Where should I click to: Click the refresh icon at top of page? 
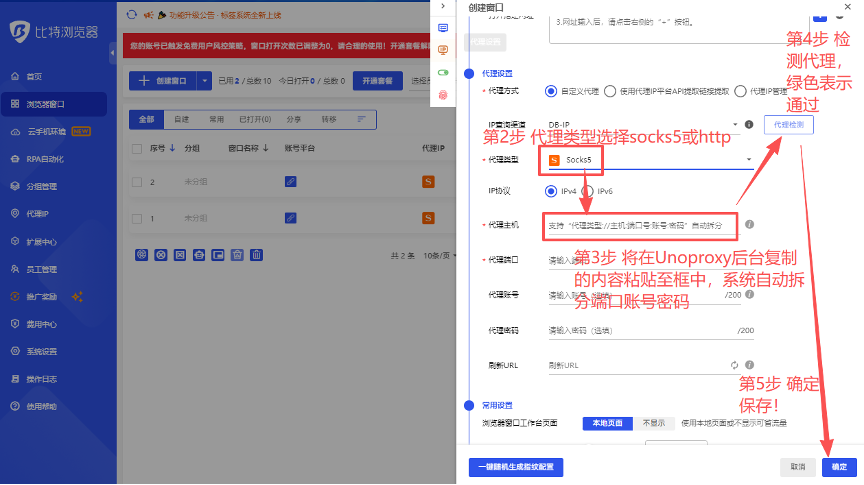point(132,16)
